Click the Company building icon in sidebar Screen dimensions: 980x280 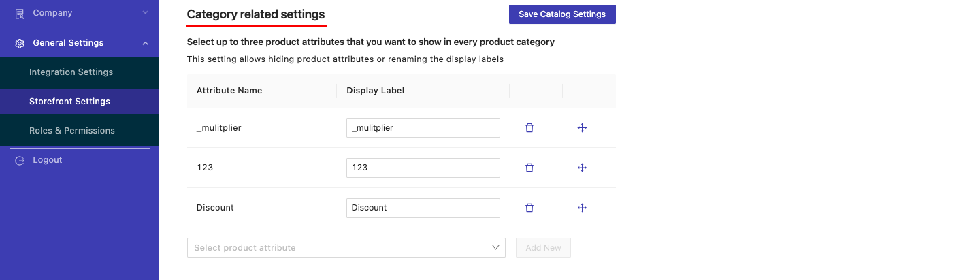20,13
